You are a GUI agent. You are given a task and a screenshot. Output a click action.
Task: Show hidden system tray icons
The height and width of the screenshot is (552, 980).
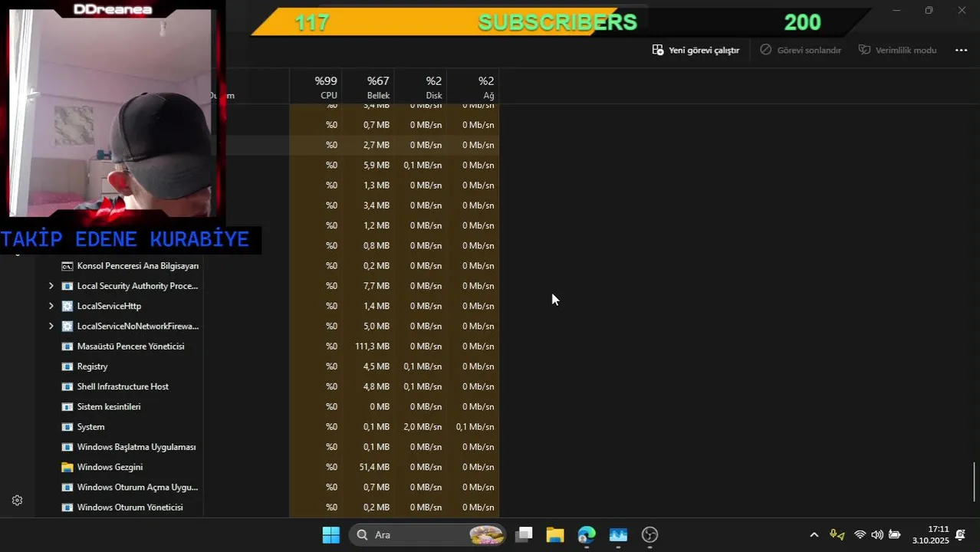coord(814,535)
